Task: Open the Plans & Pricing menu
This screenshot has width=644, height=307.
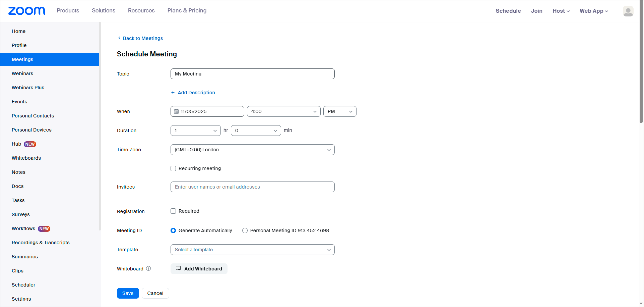Action: click(187, 11)
